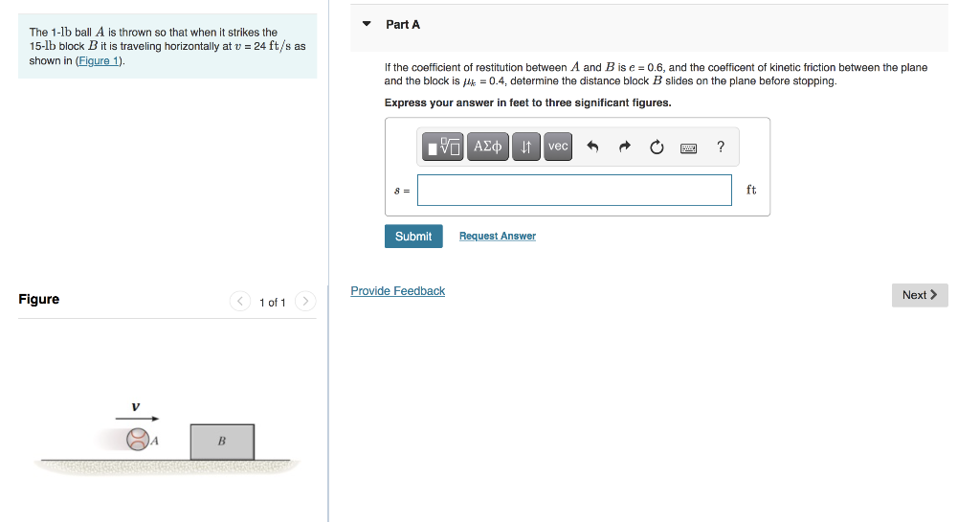Open the math templates (fraction/root) tool
Image resolution: width=980 pixels, height=522 pixels.
442,147
